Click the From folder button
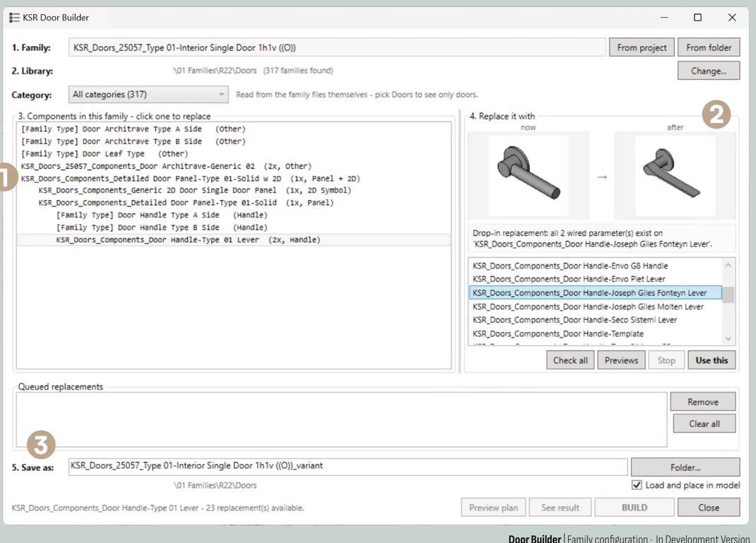The image size is (756, 543). [708, 47]
